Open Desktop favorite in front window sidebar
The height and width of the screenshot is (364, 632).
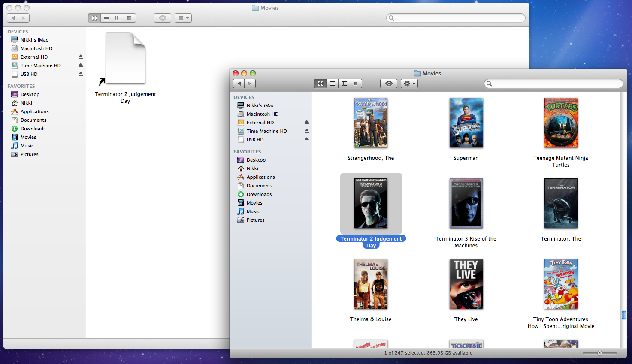coord(256,160)
